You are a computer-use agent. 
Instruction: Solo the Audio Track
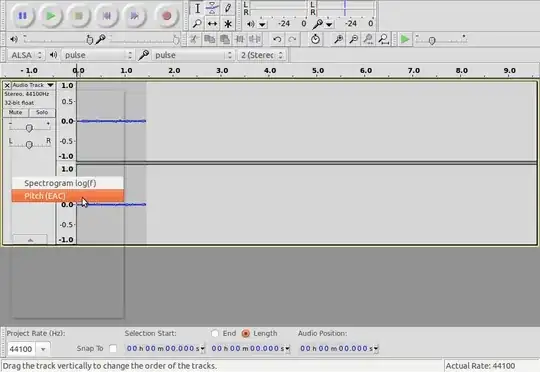(x=42, y=113)
